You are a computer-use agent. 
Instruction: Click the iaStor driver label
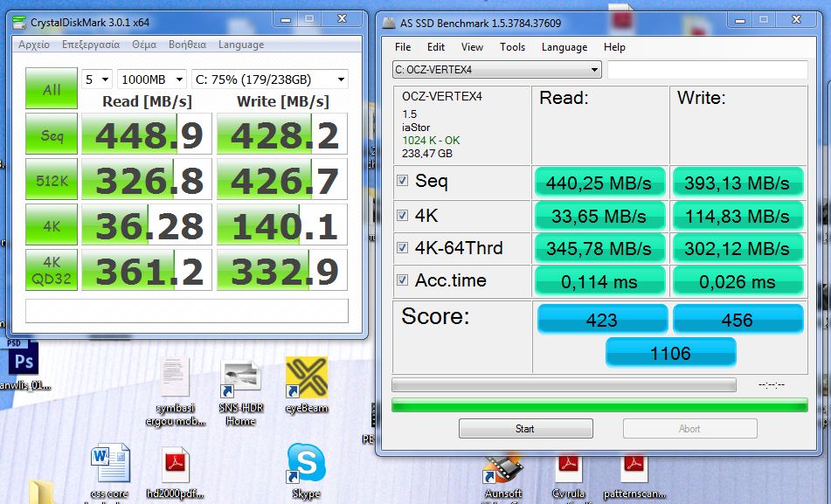coord(416,128)
